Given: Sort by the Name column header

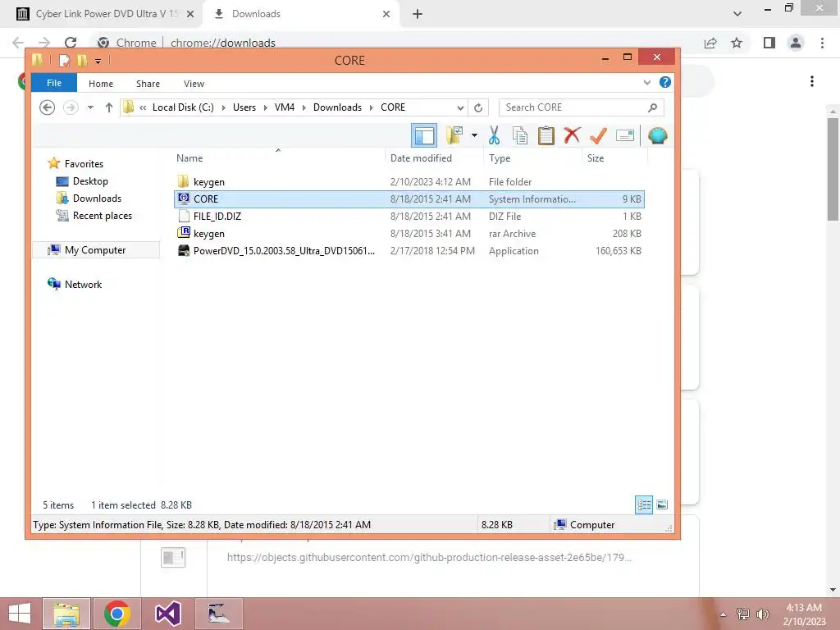Looking at the screenshot, I should pyautogui.click(x=278, y=158).
